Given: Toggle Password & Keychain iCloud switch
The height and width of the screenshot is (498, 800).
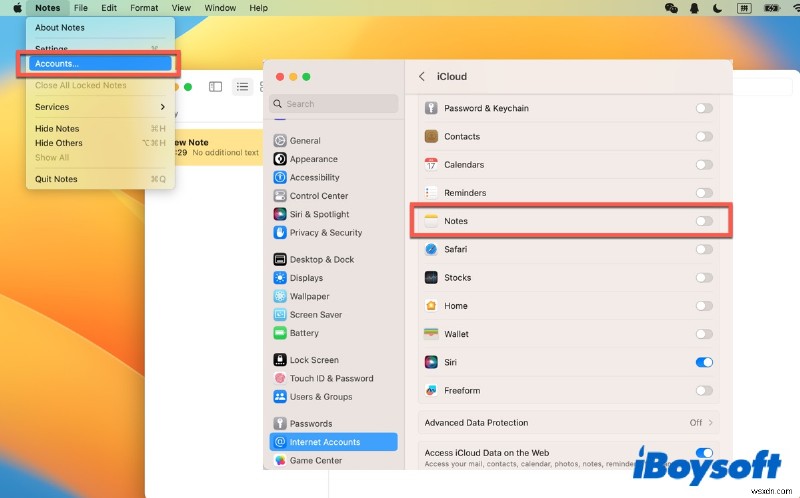Looking at the screenshot, I should (704, 108).
